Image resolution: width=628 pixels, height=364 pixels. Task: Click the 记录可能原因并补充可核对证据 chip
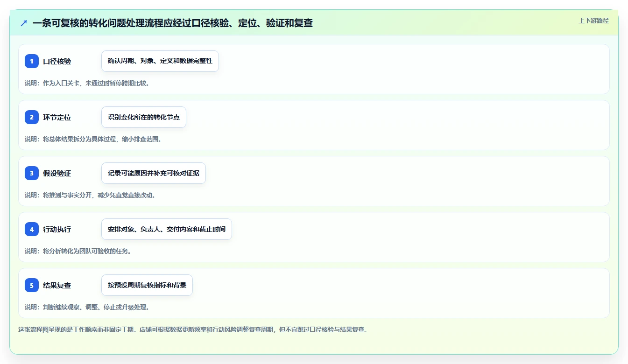point(154,173)
